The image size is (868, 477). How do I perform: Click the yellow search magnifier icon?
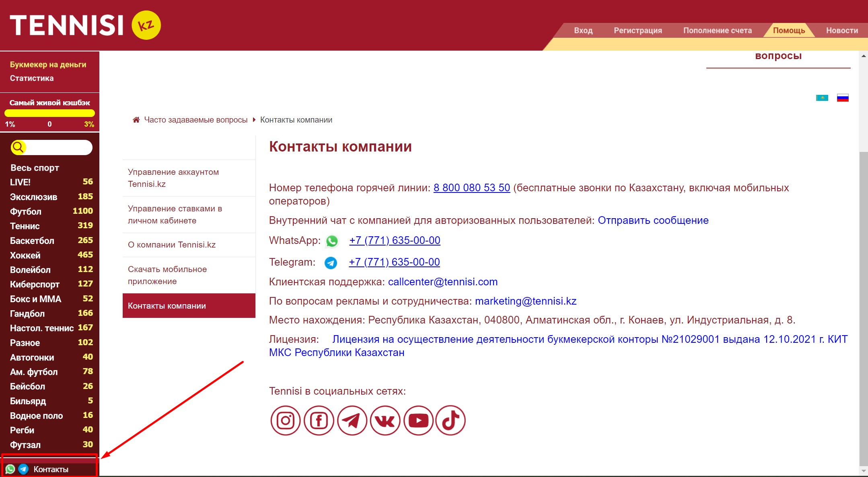point(18,147)
